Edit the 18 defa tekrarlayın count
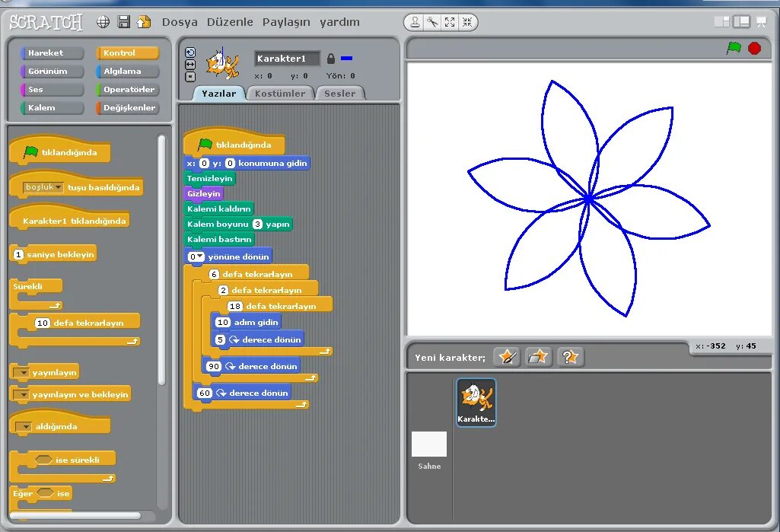 tap(235, 306)
